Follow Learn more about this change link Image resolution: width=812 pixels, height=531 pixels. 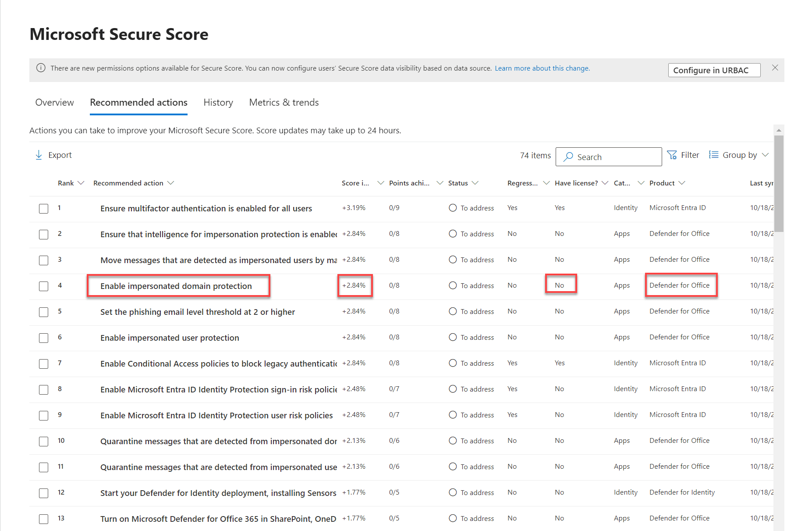pyautogui.click(x=542, y=68)
